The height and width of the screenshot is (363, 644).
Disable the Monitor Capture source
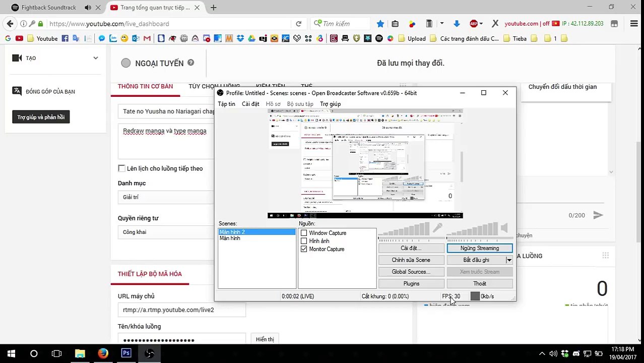pos(304,249)
